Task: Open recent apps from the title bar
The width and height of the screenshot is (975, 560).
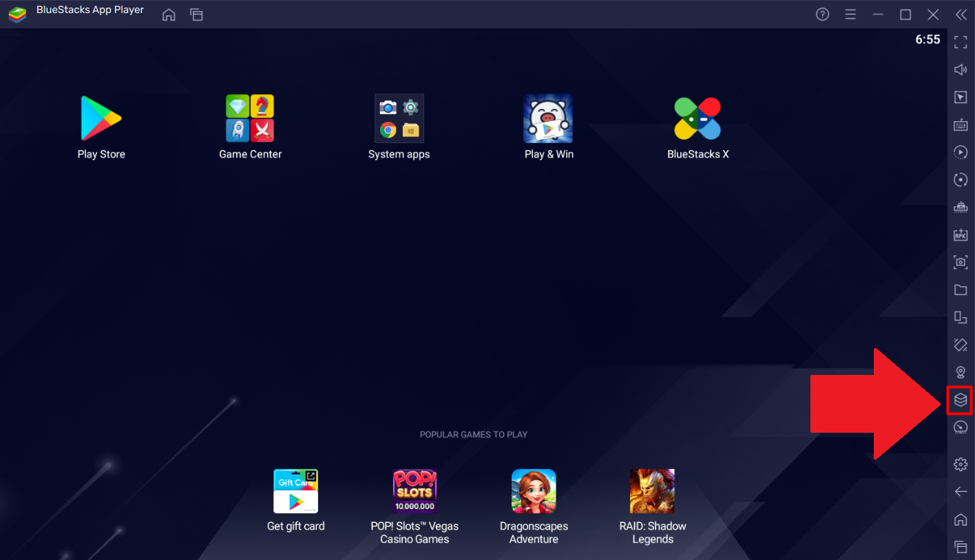Action: (196, 15)
